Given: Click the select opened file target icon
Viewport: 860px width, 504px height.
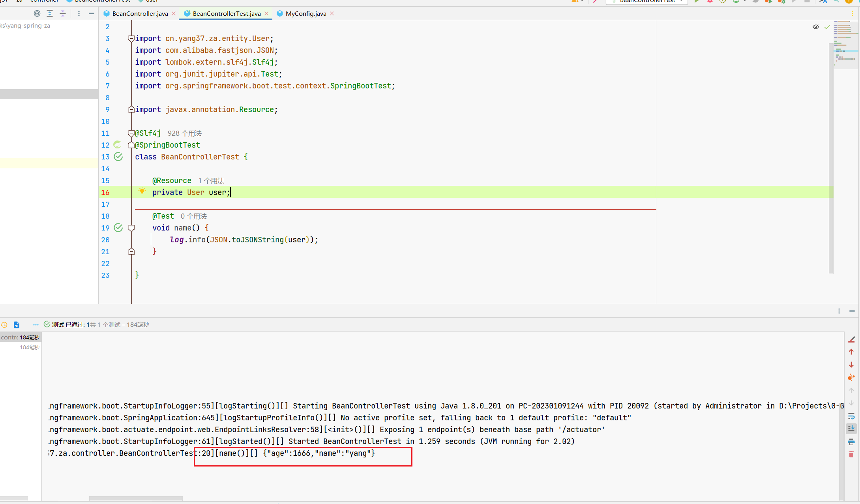Looking at the screenshot, I should (x=37, y=13).
